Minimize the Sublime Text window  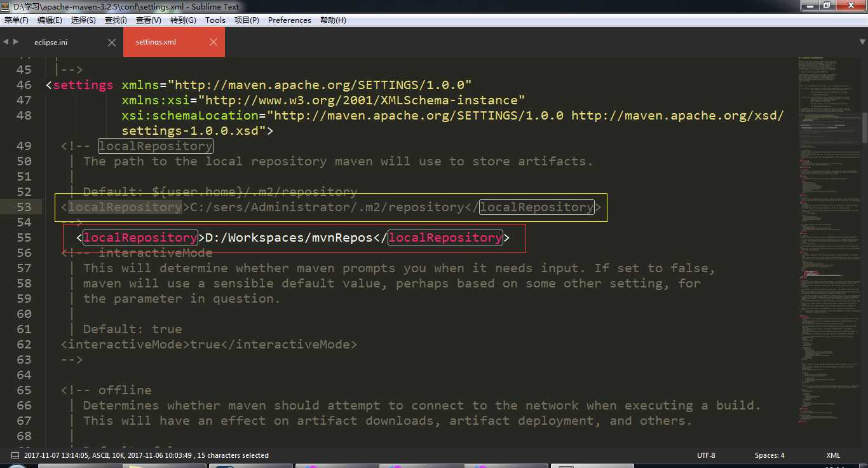point(810,6)
